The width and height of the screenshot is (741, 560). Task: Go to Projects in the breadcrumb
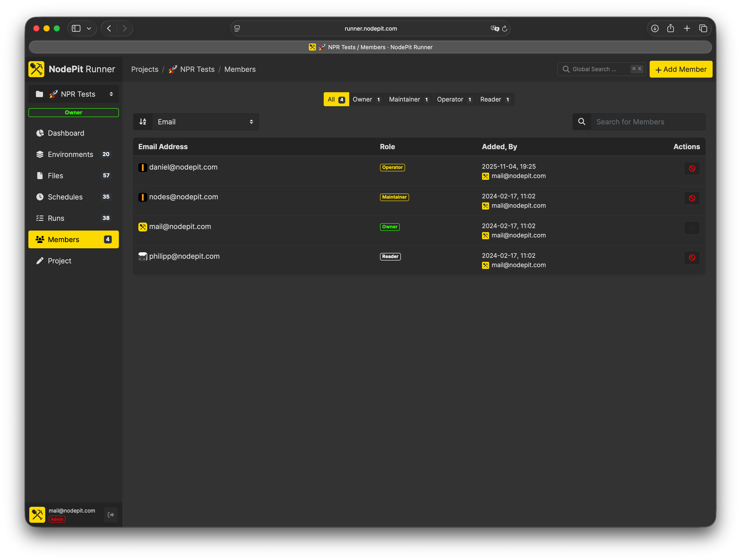tap(145, 69)
